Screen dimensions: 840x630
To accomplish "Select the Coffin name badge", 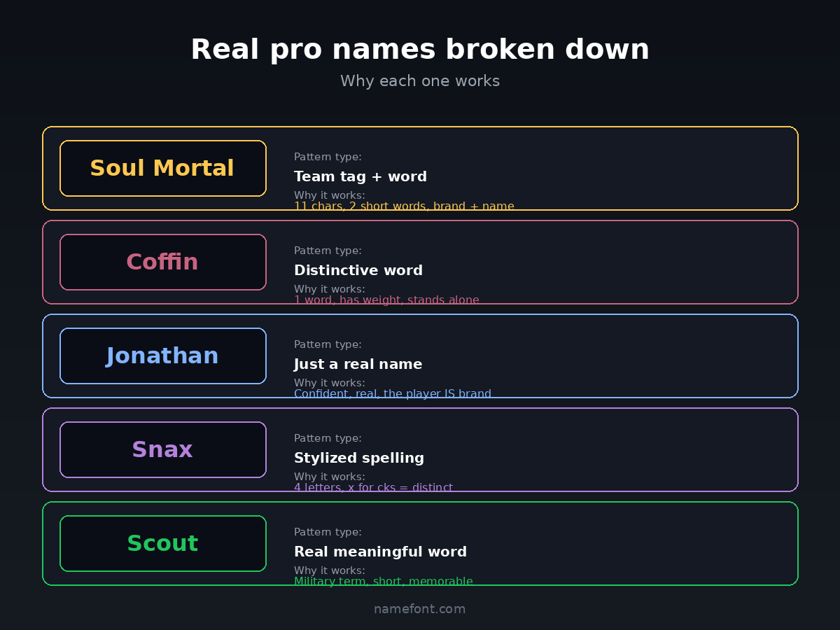I will [162, 262].
